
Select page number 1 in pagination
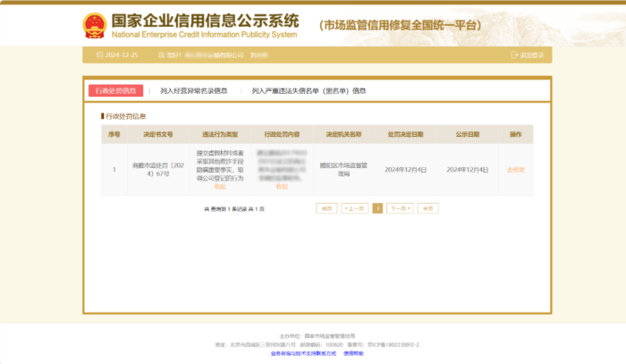[x=377, y=208]
